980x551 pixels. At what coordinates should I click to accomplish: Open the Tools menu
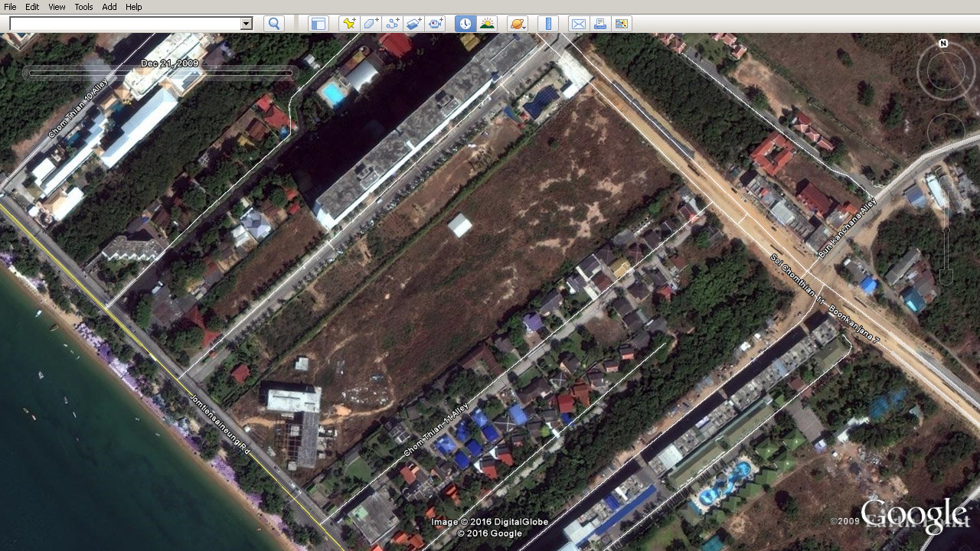click(83, 7)
